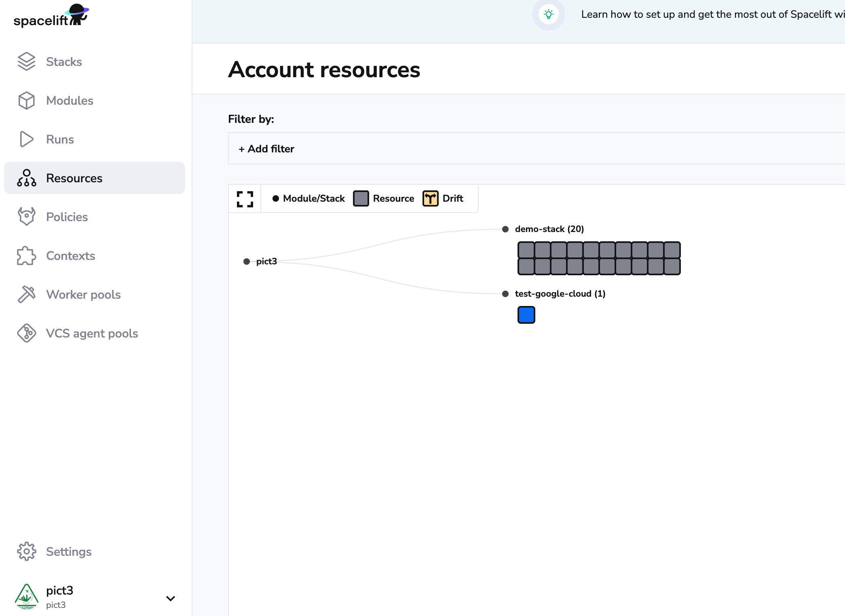The image size is (845, 616).
Task: Collapse the demo-stack (20) node
Action: pyautogui.click(x=505, y=229)
